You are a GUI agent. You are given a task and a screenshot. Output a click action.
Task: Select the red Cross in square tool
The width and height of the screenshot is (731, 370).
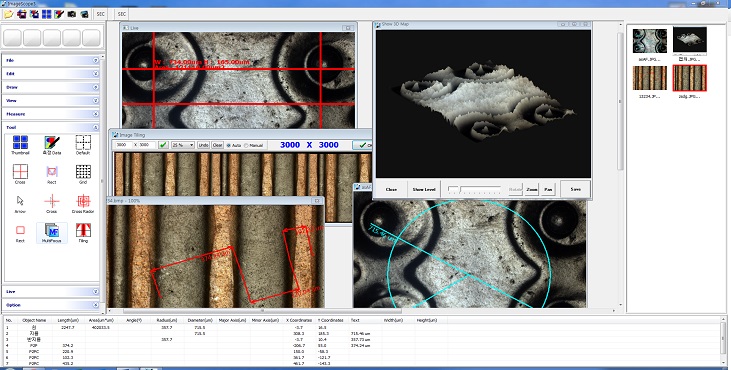(20, 174)
